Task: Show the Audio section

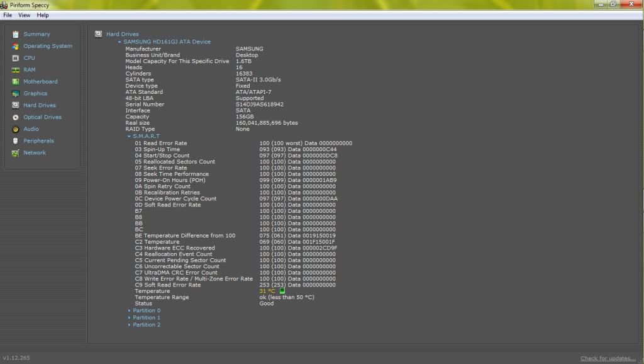Action: (x=31, y=129)
